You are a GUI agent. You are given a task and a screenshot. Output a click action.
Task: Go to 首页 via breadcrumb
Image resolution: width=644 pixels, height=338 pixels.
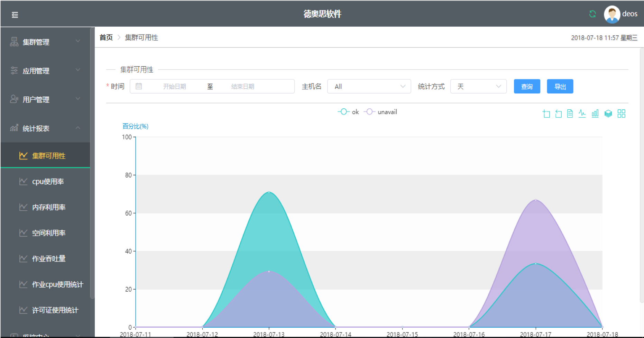pyautogui.click(x=106, y=37)
